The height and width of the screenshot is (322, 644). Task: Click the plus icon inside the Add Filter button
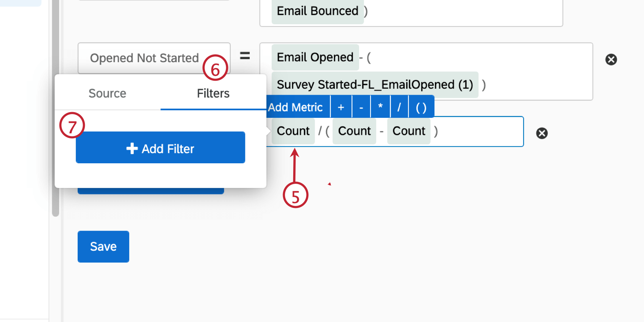[131, 148]
